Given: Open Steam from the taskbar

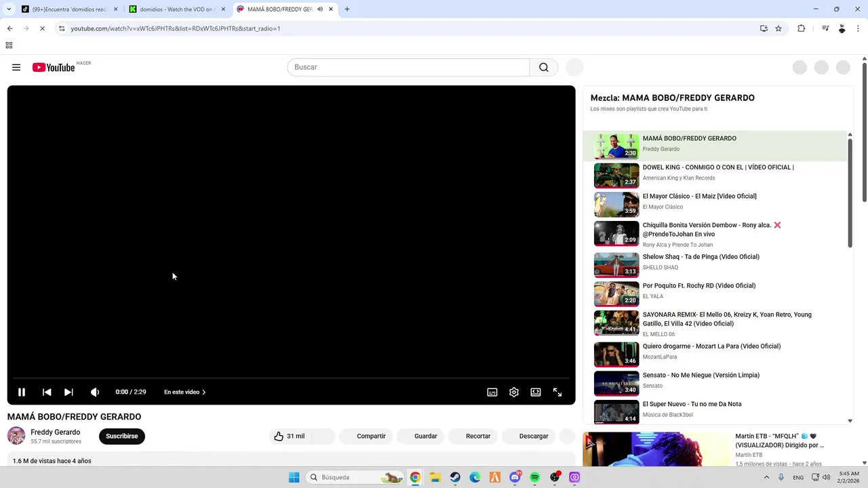Looking at the screenshot, I should (x=455, y=477).
